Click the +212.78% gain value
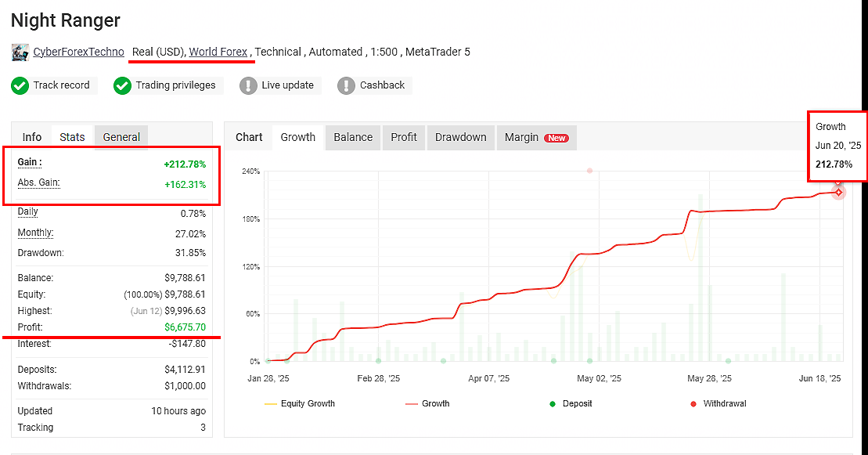The height and width of the screenshot is (455, 868). pos(185,164)
